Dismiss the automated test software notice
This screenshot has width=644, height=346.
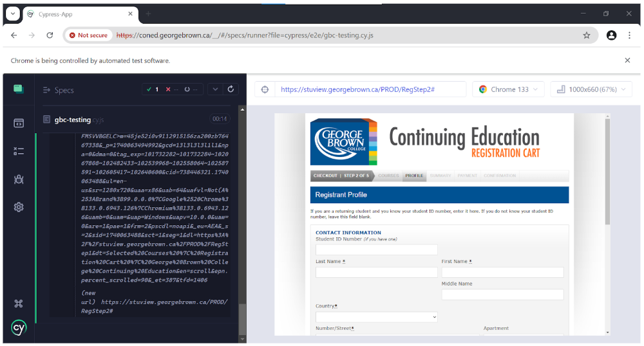(627, 60)
